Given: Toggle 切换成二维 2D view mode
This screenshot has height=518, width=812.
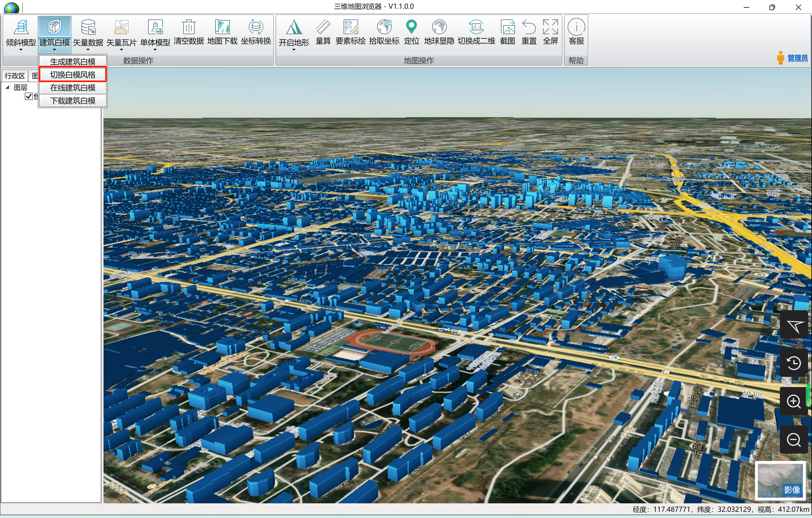Looking at the screenshot, I should (476, 28).
